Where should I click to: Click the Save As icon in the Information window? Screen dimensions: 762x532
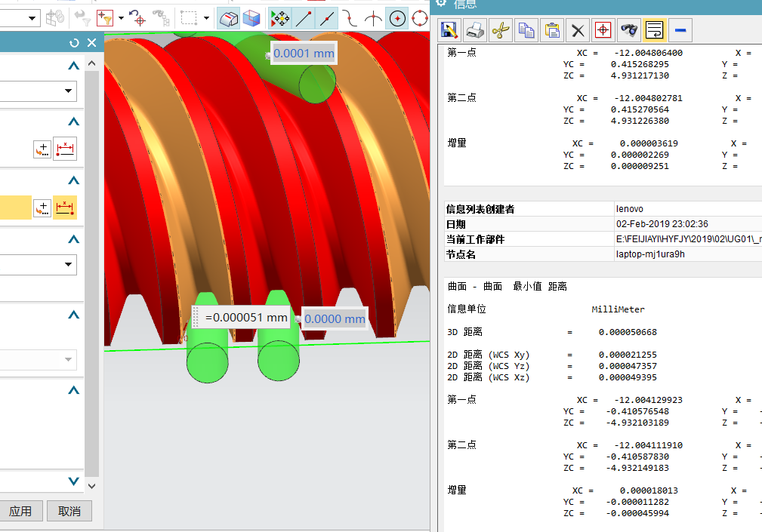click(x=449, y=31)
